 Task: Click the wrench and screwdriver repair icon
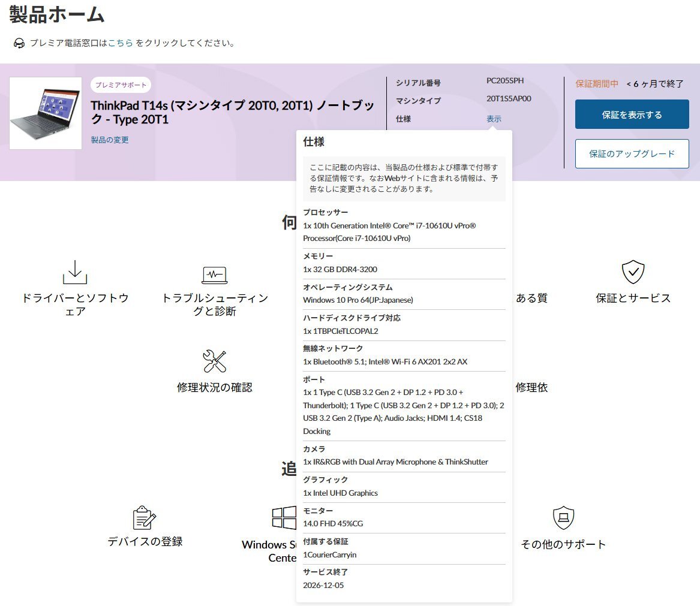(215, 361)
